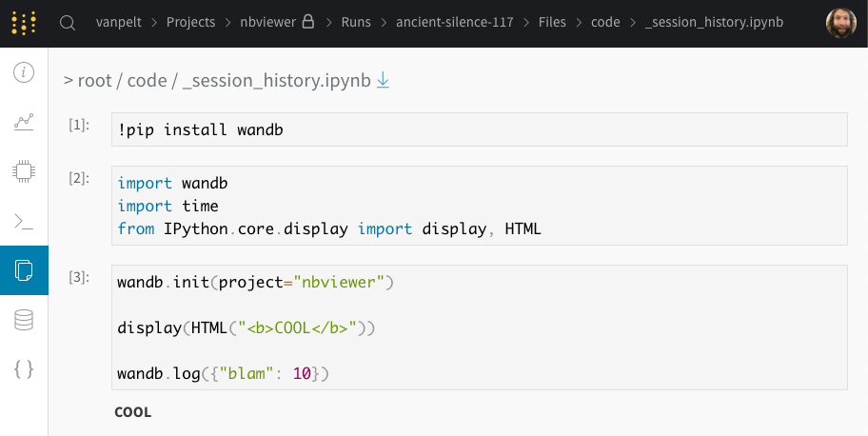Open the user profile avatar

coord(840,23)
